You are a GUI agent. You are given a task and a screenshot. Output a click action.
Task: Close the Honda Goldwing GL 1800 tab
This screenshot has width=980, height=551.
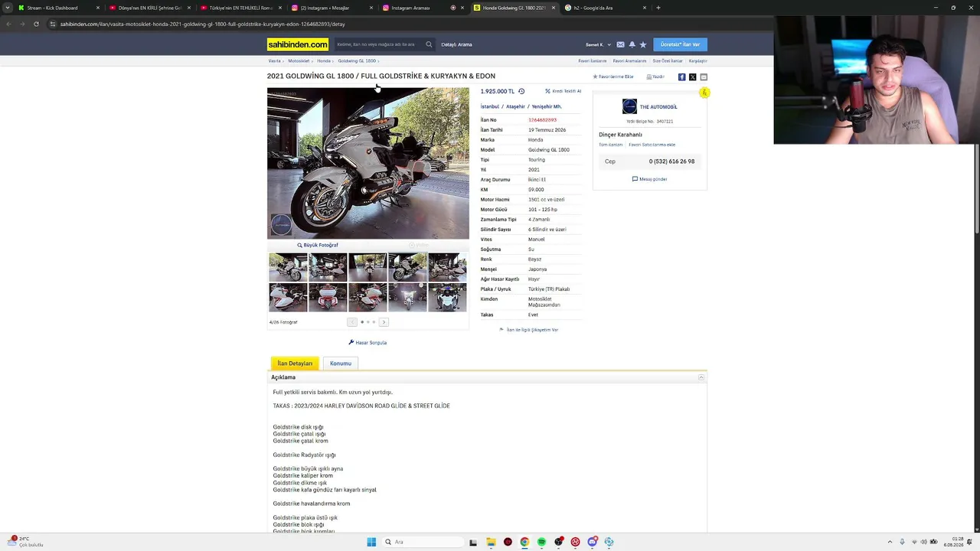coord(554,8)
